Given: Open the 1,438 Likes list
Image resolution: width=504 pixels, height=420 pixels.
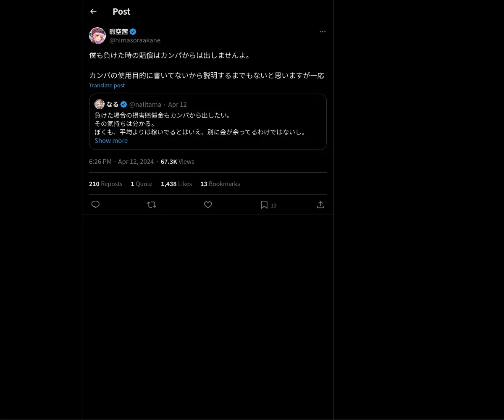Looking at the screenshot, I should (176, 184).
